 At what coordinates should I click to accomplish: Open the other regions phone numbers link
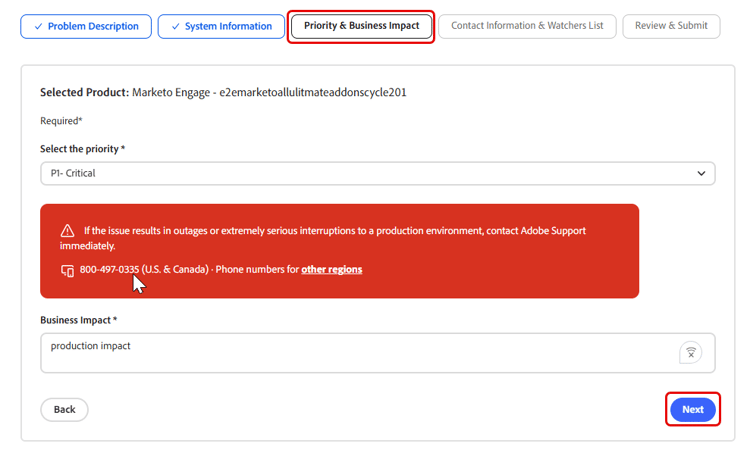coord(331,269)
